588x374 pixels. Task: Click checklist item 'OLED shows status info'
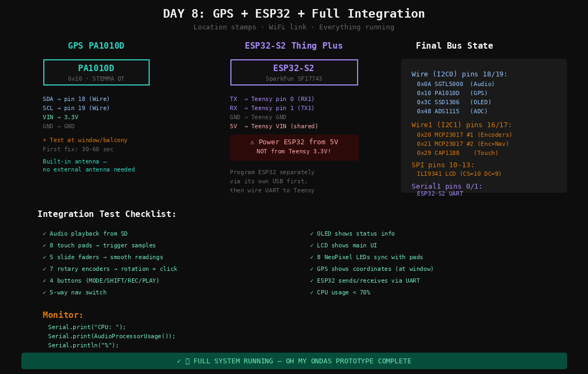tap(352, 233)
